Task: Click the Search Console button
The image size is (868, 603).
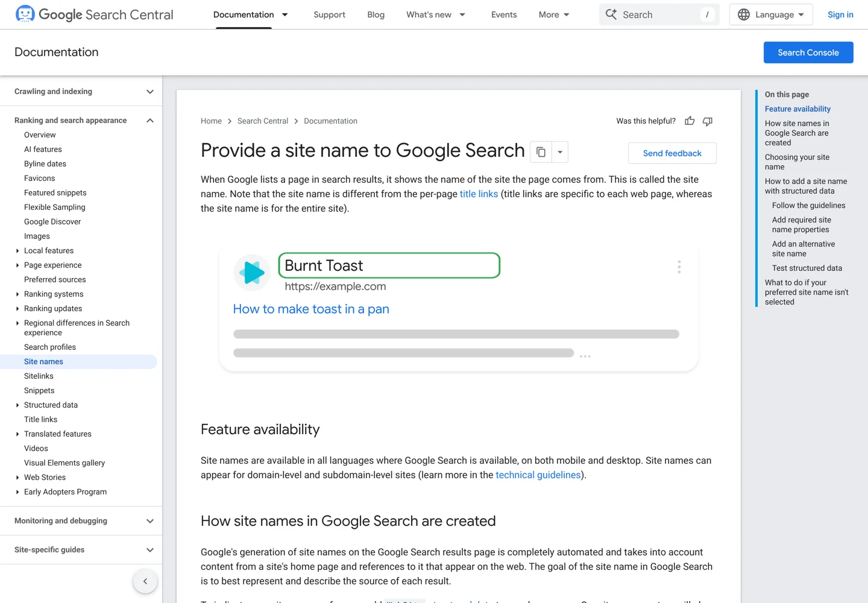Action: (x=808, y=52)
